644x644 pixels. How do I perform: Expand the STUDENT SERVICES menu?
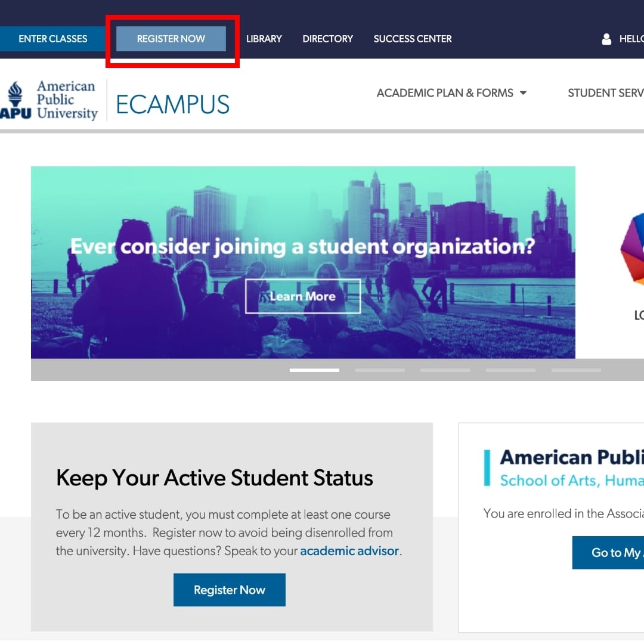(605, 93)
